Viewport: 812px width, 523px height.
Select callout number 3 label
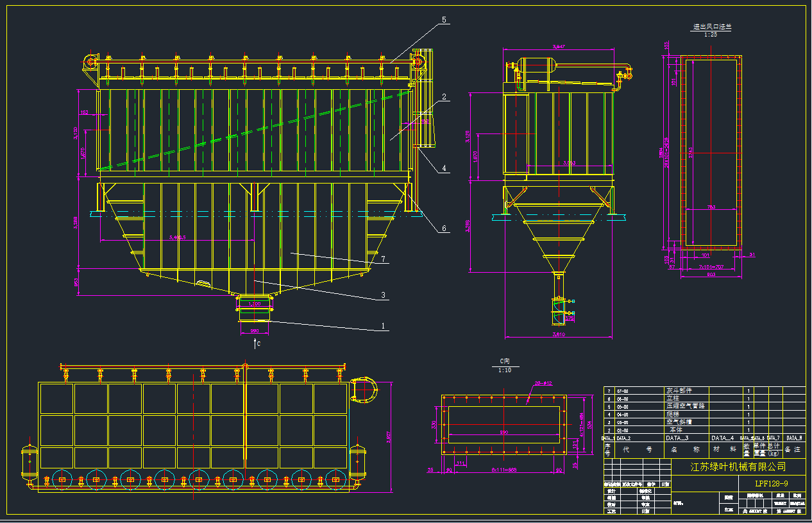coord(383,295)
